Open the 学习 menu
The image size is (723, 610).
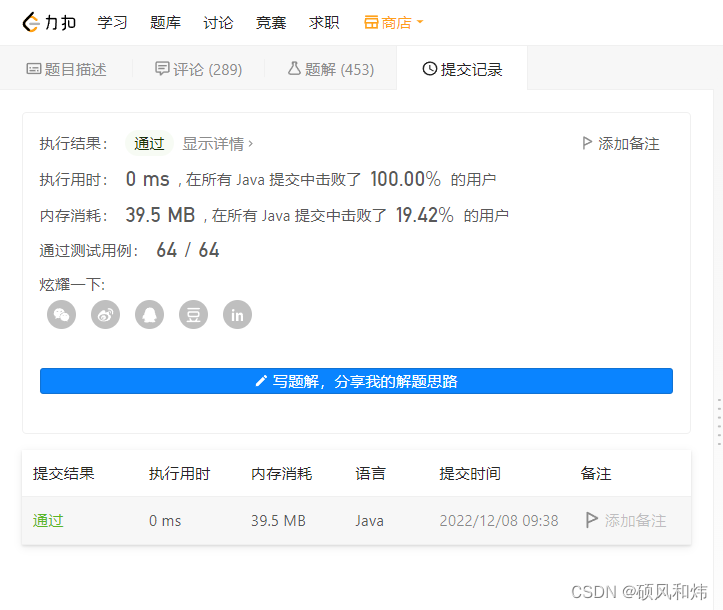pos(112,22)
